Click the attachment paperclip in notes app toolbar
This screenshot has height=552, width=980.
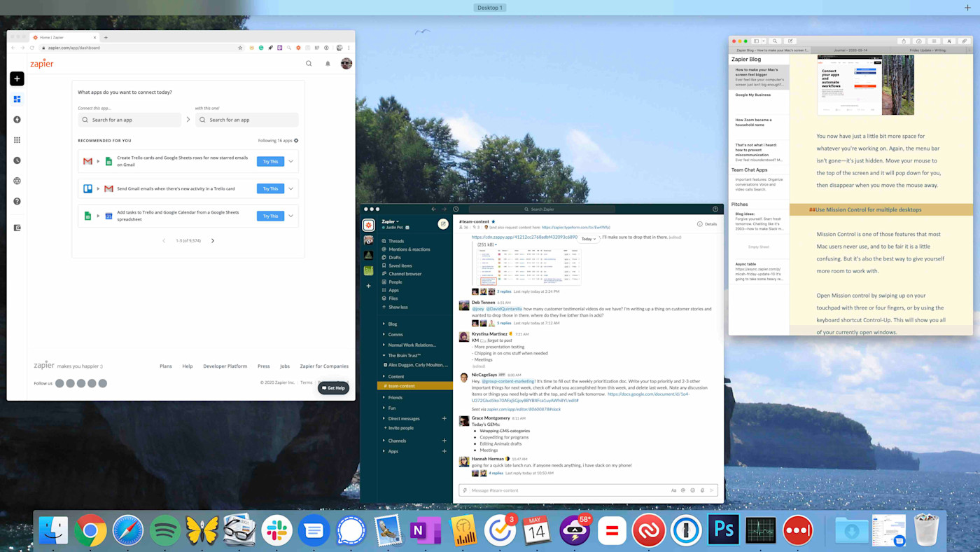coord(964,41)
